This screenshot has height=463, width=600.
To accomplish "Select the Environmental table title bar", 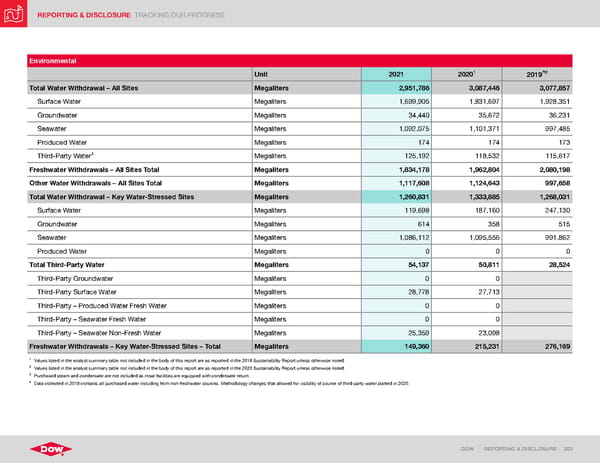I will 300,61.
